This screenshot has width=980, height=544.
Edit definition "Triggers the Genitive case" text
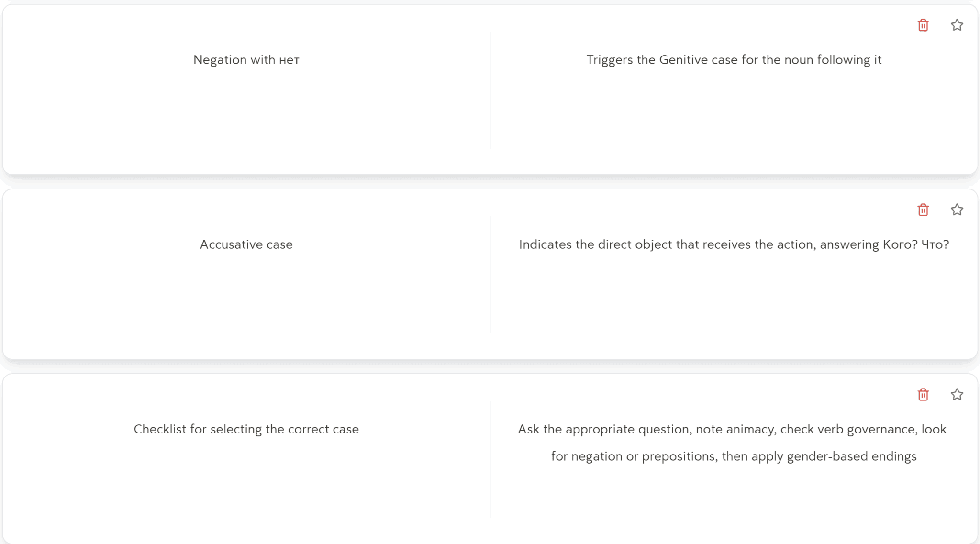pyautogui.click(x=734, y=60)
